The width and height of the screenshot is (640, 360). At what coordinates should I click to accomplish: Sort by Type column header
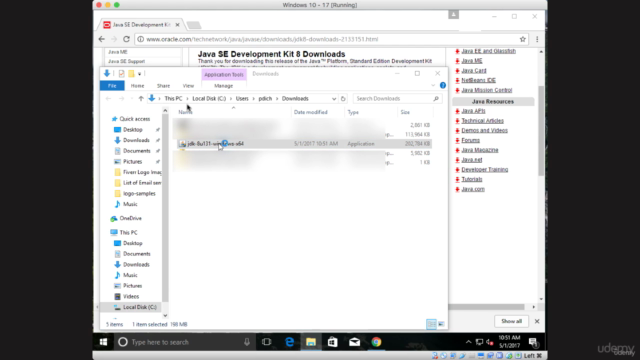point(353,112)
